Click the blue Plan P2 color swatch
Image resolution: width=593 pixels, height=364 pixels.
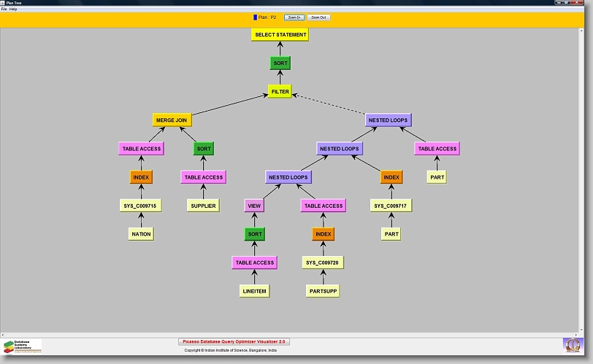tap(255, 17)
